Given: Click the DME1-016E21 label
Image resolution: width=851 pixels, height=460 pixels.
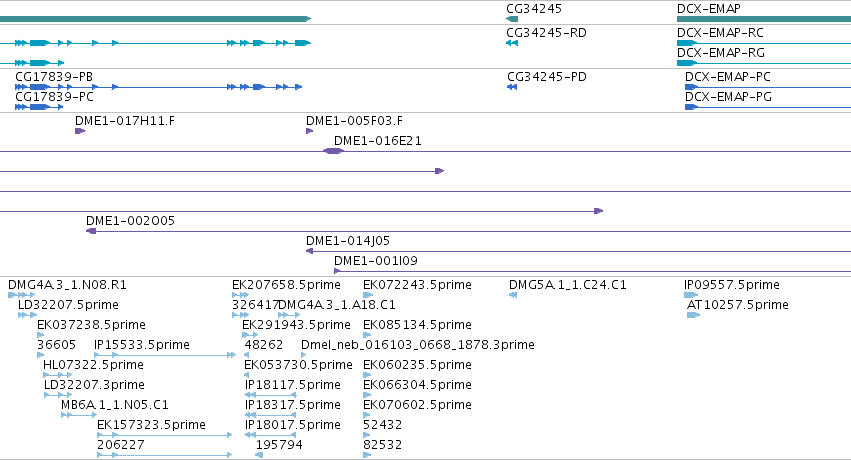Looking at the screenshot, I should (378, 140).
